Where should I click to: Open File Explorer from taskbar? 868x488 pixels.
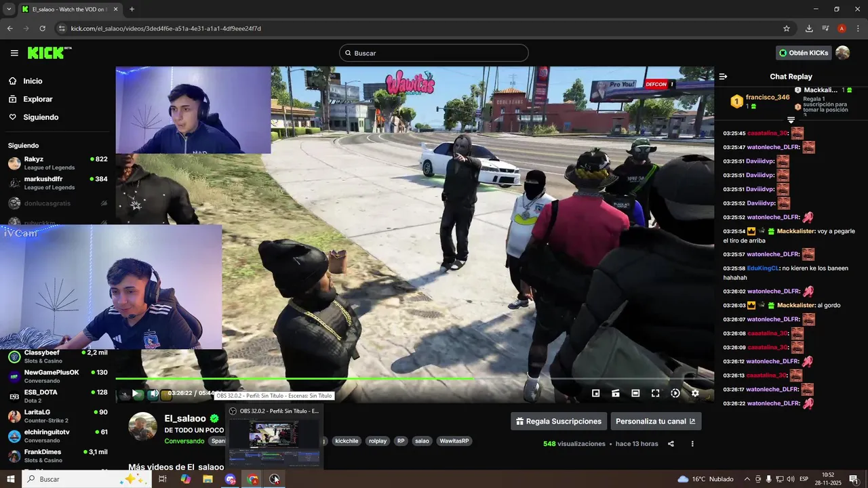pos(208,479)
